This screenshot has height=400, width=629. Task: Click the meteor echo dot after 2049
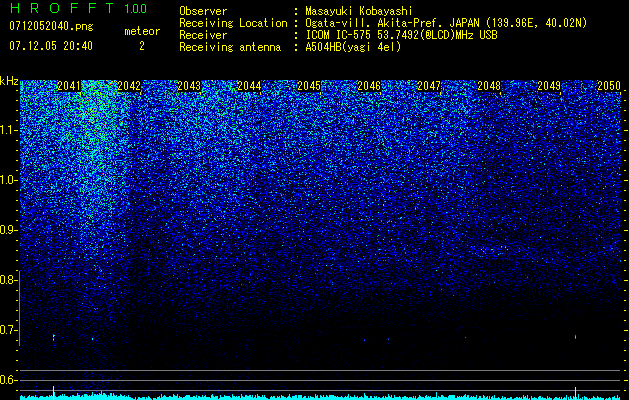(x=575, y=337)
